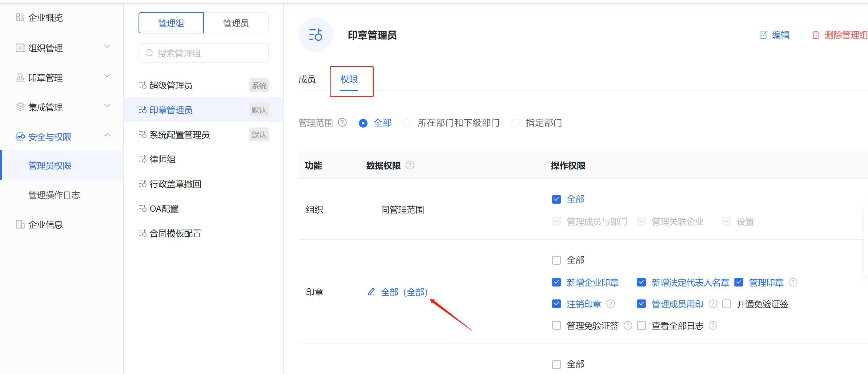Uncheck 全部 checkbox in 组织 row
868x374 pixels.
(556, 199)
